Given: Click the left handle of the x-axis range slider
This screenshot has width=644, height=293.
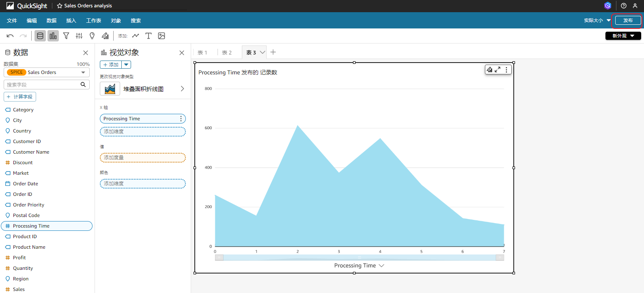Looking at the screenshot, I should 219,258.
